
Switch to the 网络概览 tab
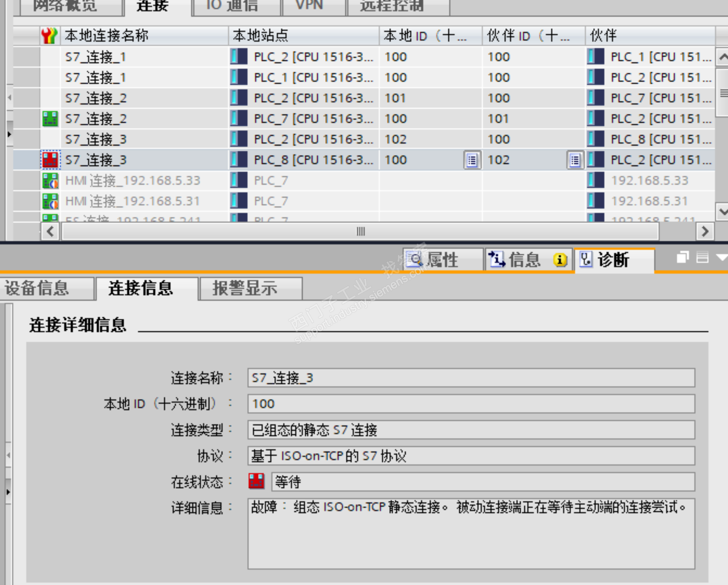pyautogui.click(x=71, y=7)
